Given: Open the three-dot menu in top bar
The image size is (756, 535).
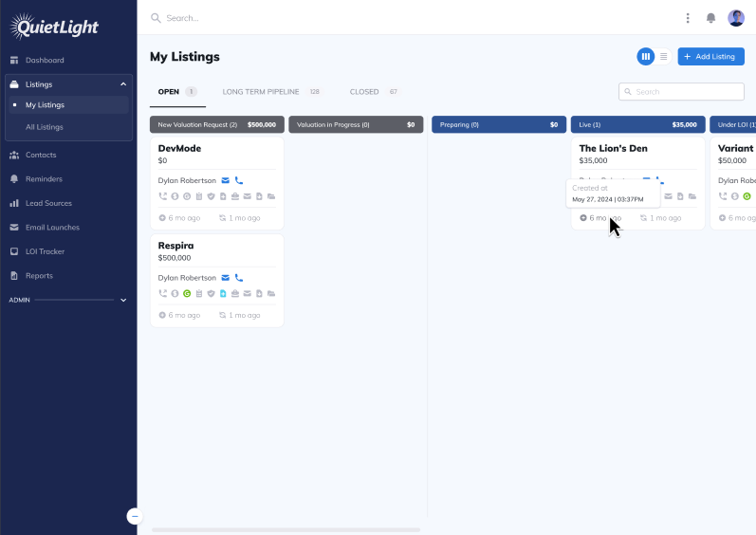Looking at the screenshot, I should pyautogui.click(x=688, y=18).
